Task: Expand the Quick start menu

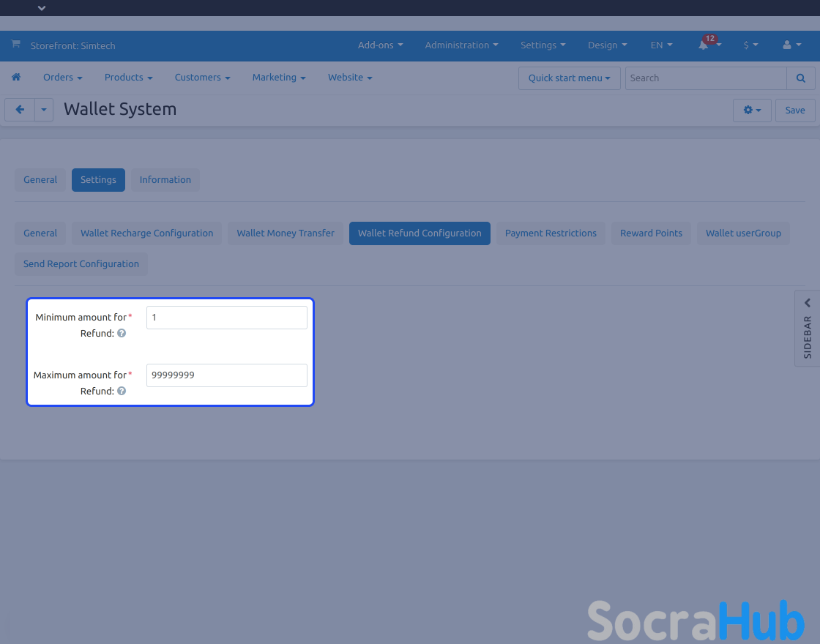Action: 570,78
